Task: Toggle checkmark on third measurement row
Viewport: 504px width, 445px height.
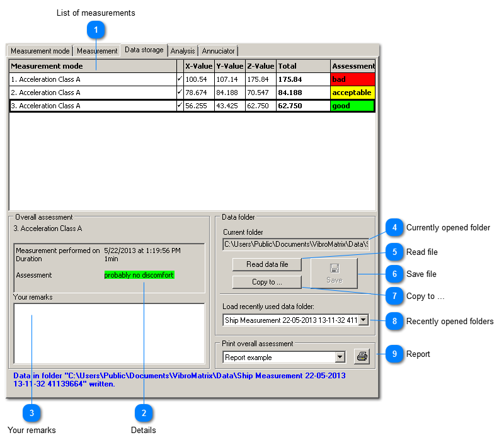Action: [x=180, y=106]
